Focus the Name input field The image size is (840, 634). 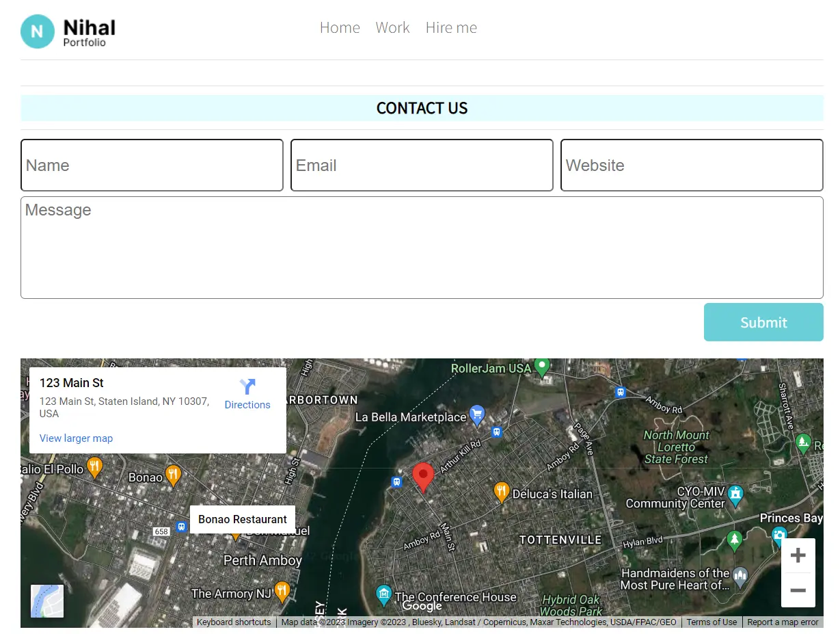click(x=152, y=166)
